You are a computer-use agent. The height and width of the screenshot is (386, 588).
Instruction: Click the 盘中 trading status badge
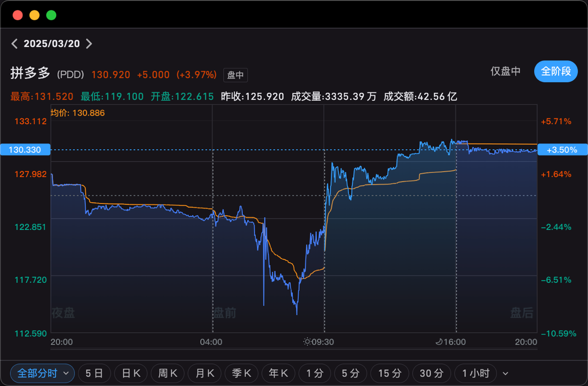point(235,75)
